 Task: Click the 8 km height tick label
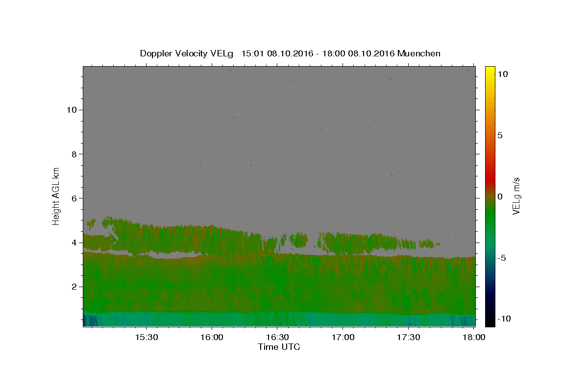click(73, 154)
